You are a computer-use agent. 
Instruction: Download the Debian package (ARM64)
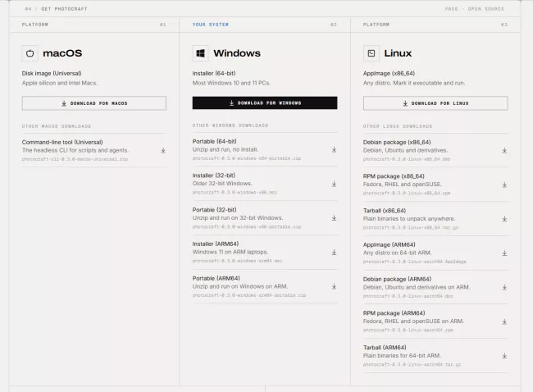(504, 287)
